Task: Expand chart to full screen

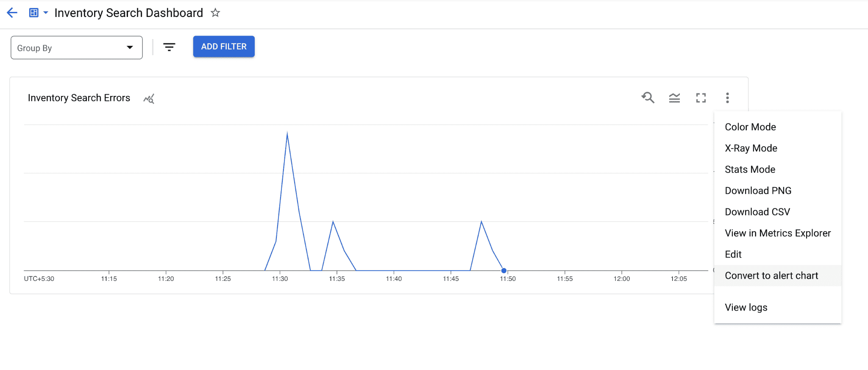Action: pyautogui.click(x=701, y=98)
